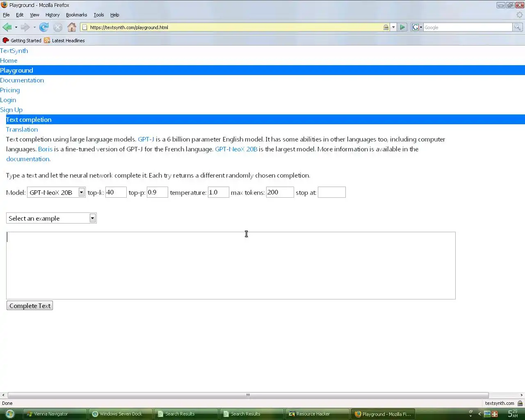Open the Help menu
The image size is (525, 420).
pos(115,15)
